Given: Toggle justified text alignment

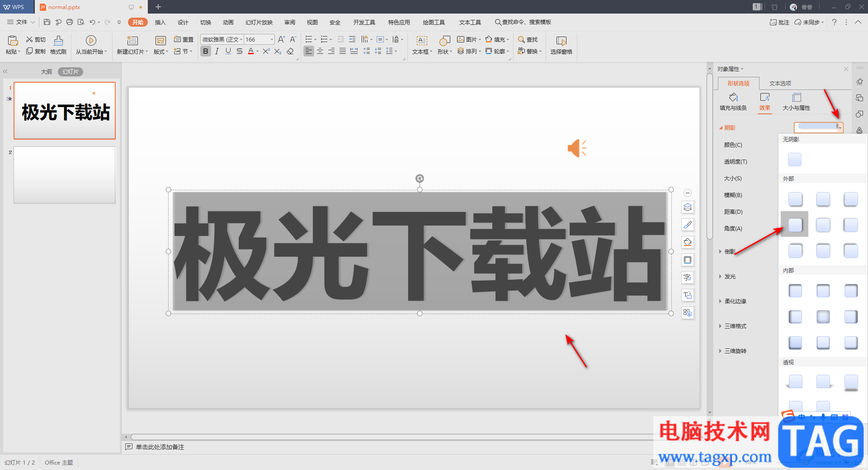Looking at the screenshot, I should pyautogui.click(x=343, y=51).
